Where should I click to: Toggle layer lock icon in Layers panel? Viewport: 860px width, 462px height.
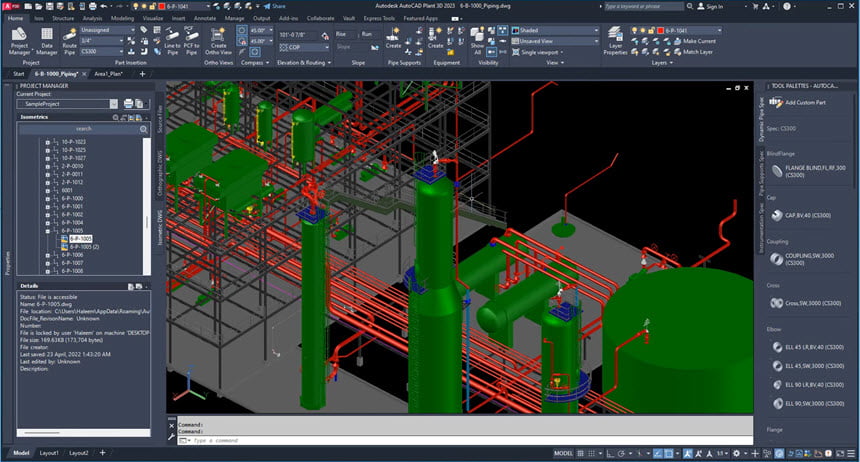[652, 30]
